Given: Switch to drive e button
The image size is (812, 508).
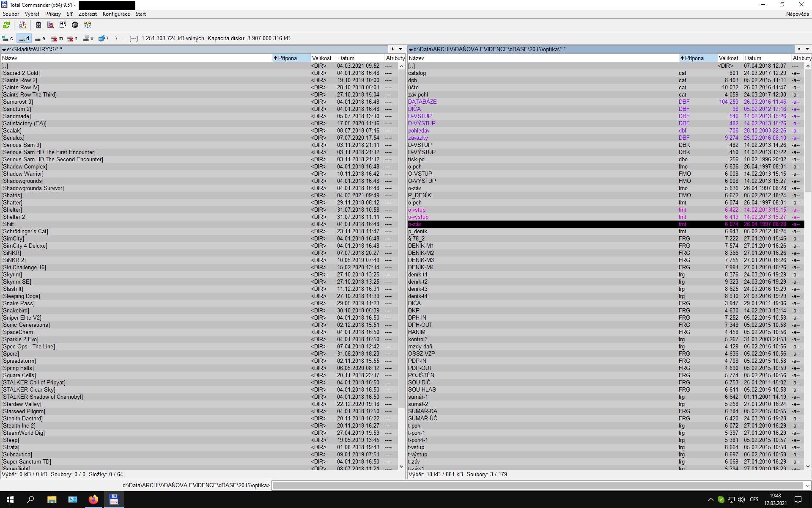Looking at the screenshot, I should tap(40, 38).
